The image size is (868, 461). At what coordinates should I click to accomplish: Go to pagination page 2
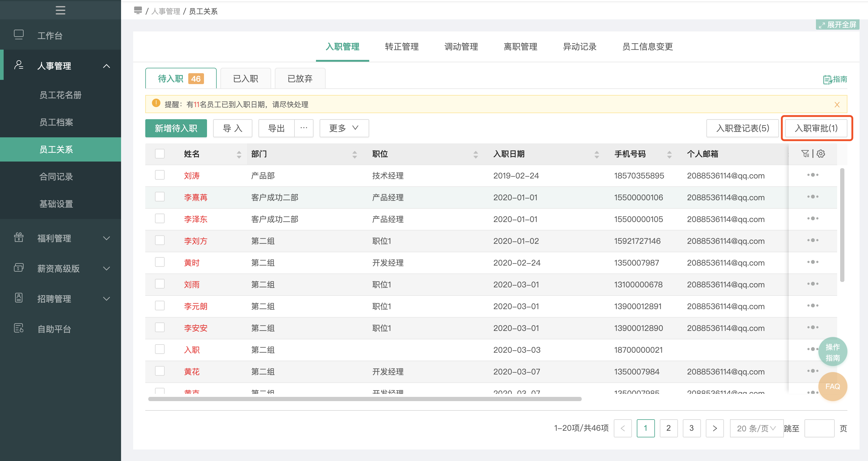(669, 428)
